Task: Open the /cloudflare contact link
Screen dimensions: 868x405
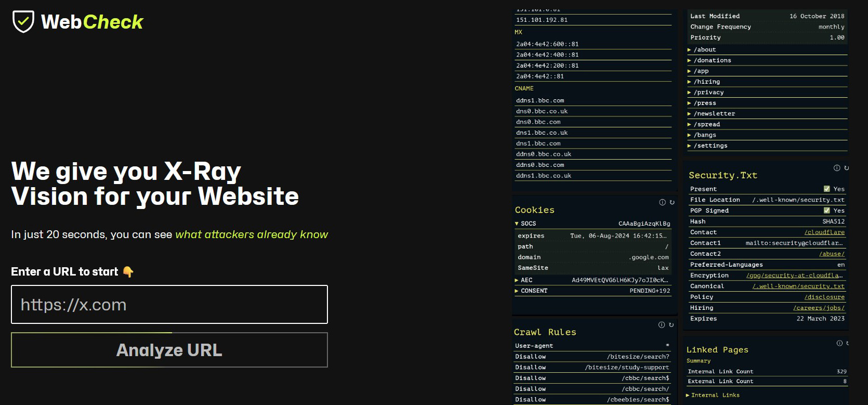Action: [x=824, y=232]
